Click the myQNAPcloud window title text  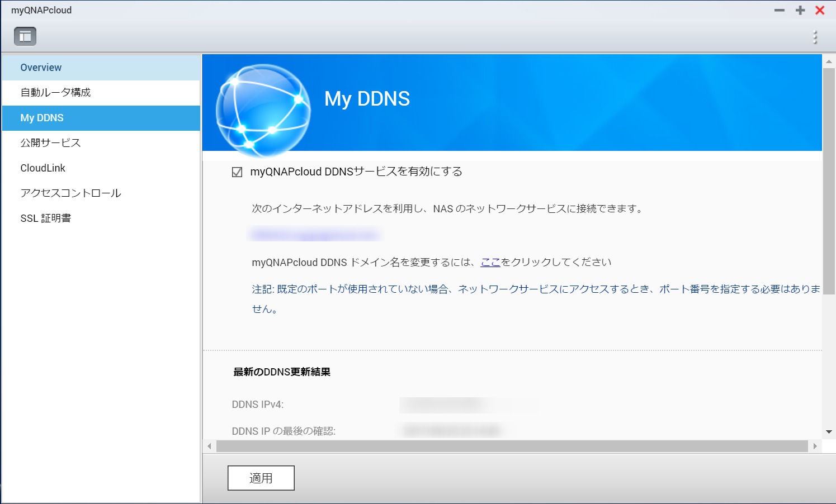[x=41, y=10]
